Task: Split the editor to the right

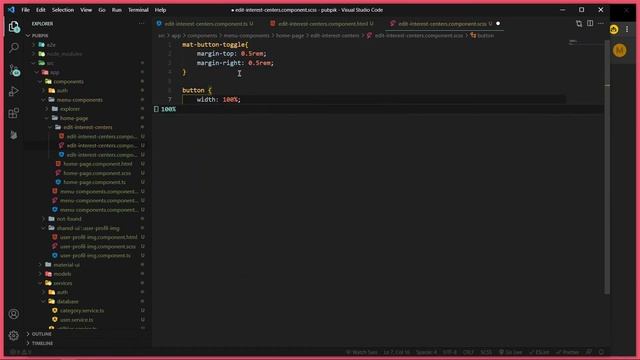Action: [590, 24]
